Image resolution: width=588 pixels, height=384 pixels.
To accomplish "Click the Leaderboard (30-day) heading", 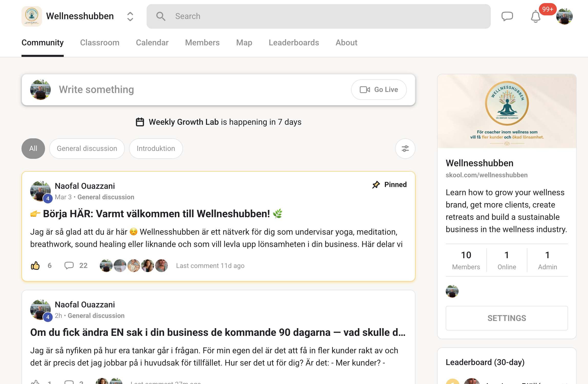I will 485,362.
